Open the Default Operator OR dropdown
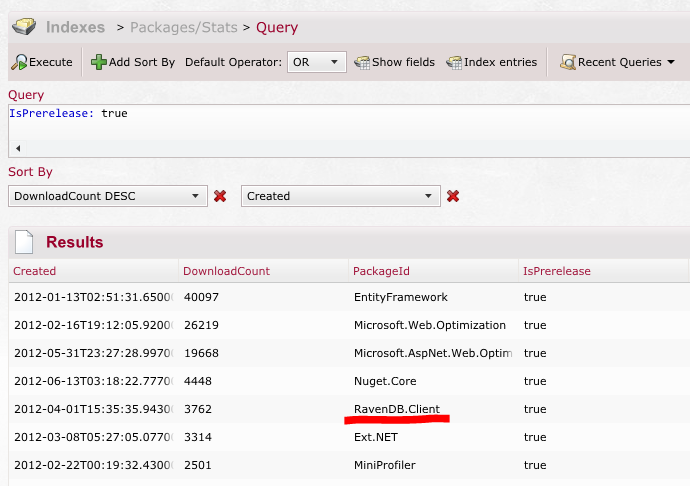Screen dimensions: 690x486 316,62
